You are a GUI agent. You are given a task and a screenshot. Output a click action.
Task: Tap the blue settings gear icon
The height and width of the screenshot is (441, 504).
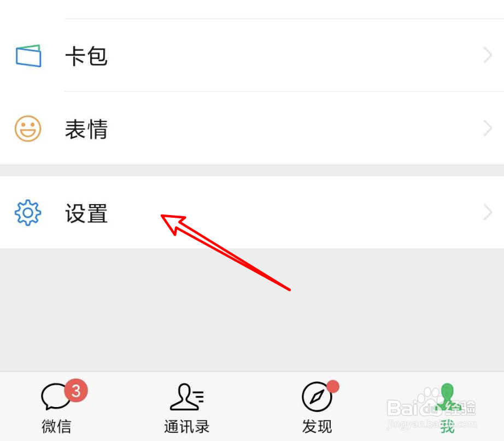pyautogui.click(x=28, y=213)
